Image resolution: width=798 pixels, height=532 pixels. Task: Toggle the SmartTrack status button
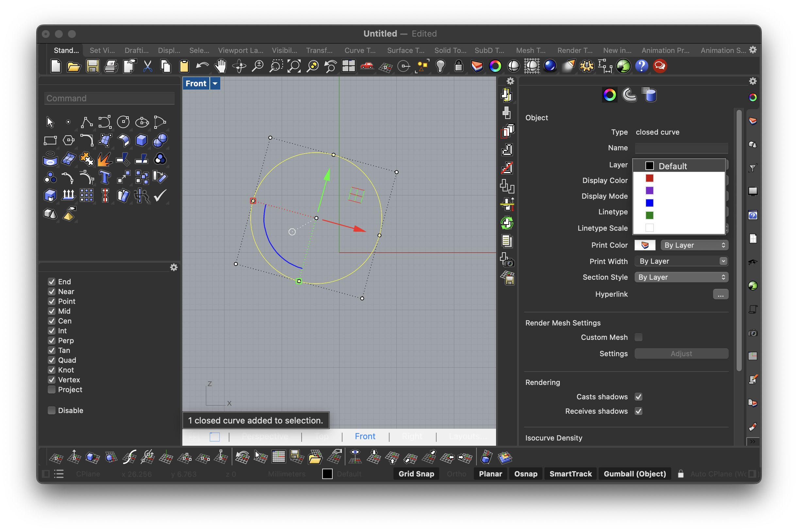(x=570, y=474)
